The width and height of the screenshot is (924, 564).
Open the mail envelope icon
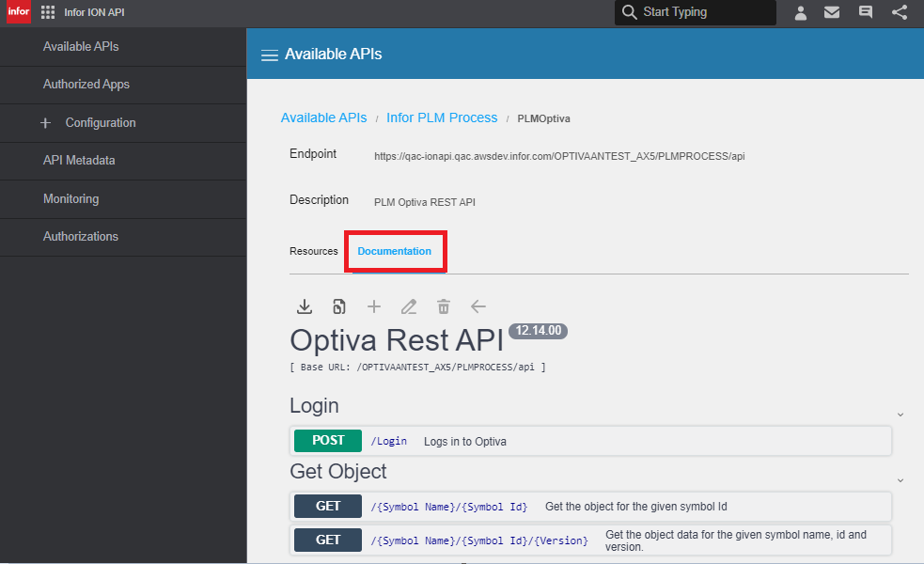pyautogui.click(x=832, y=12)
